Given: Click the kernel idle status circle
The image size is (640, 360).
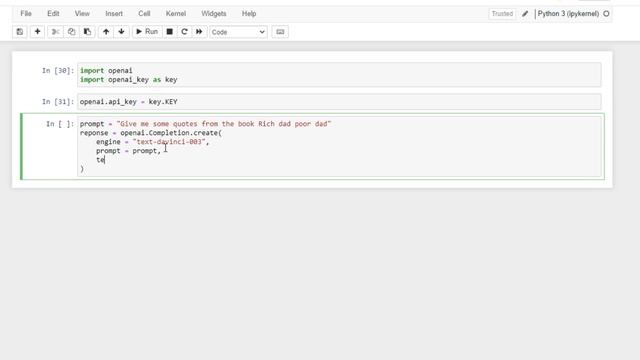Looking at the screenshot, I should (606, 13).
